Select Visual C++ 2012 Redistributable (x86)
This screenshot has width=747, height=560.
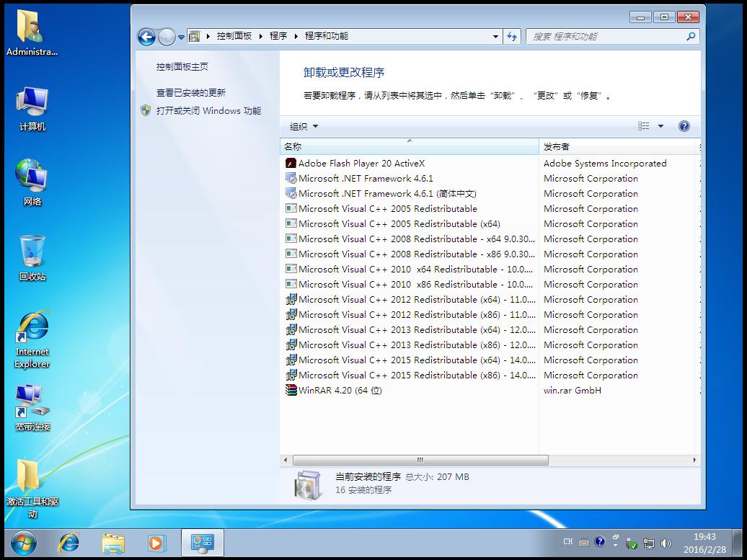pos(417,315)
